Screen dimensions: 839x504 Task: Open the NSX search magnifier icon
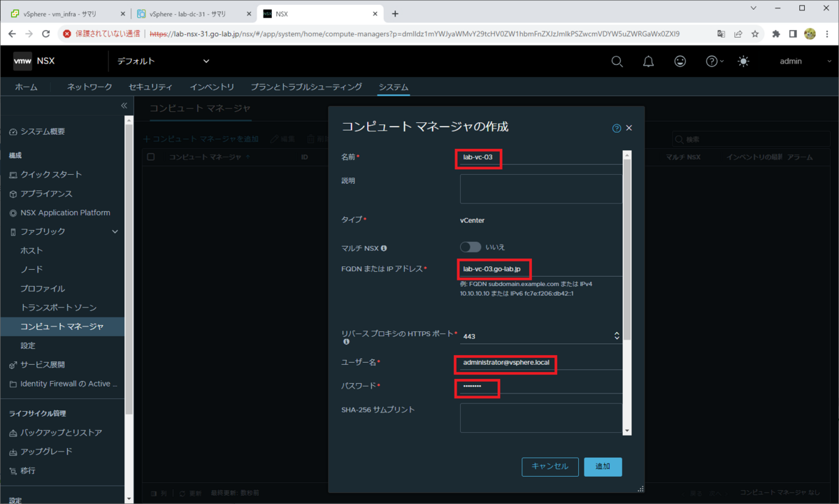point(617,62)
